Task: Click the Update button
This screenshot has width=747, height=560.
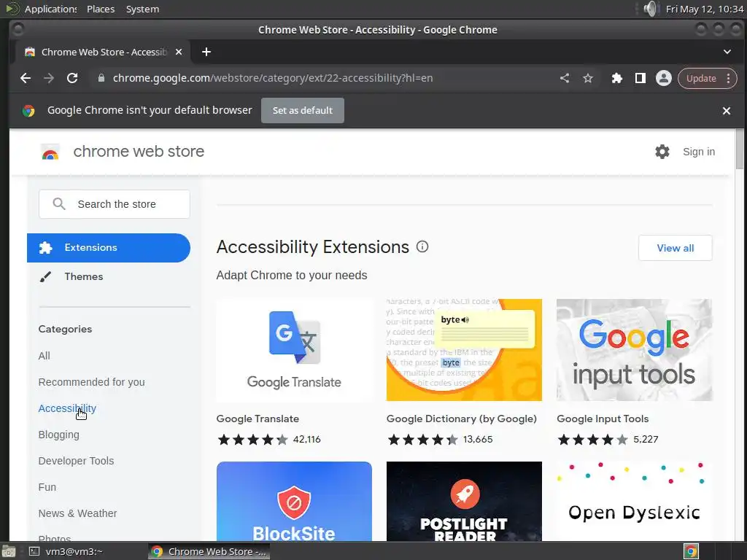Action: [701, 78]
